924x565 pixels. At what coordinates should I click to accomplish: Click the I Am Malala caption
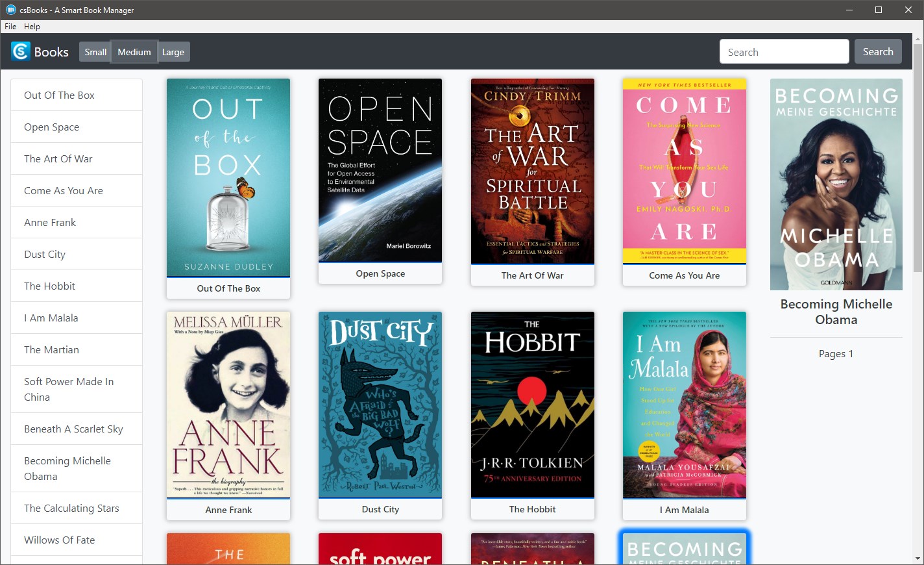click(685, 510)
